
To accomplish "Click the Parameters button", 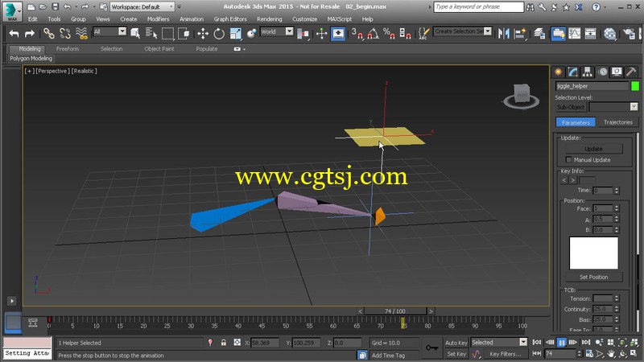I will (x=576, y=122).
